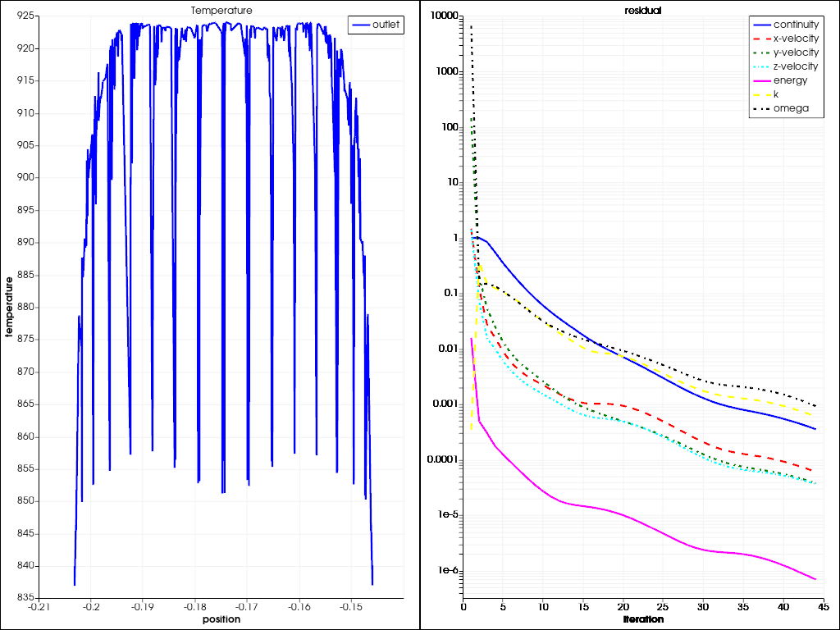Click the black dash-dot omega legend marker
The width and height of the screenshot is (840, 630).
tap(762, 107)
